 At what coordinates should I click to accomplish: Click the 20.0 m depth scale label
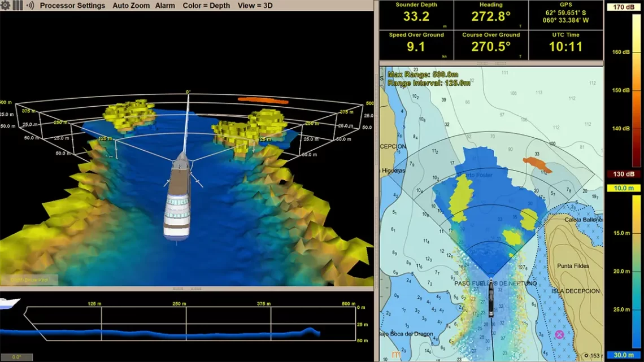coord(621,271)
